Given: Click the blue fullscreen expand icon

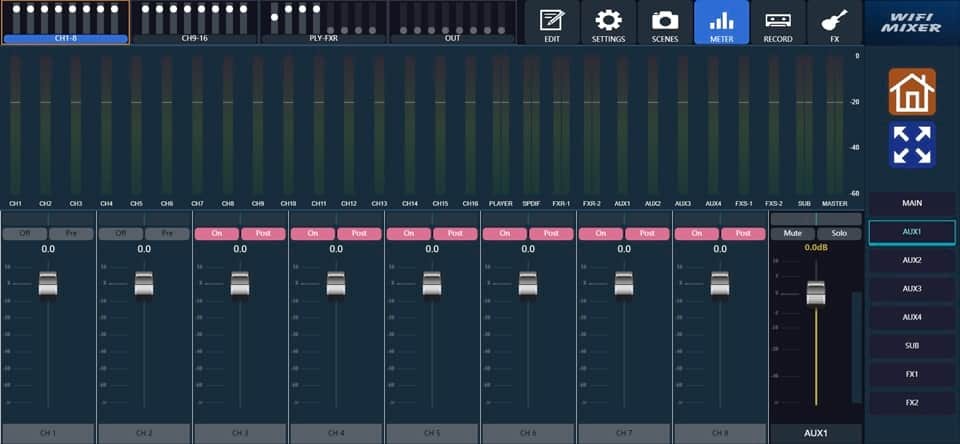Looking at the screenshot, I should tap(911, 144).
